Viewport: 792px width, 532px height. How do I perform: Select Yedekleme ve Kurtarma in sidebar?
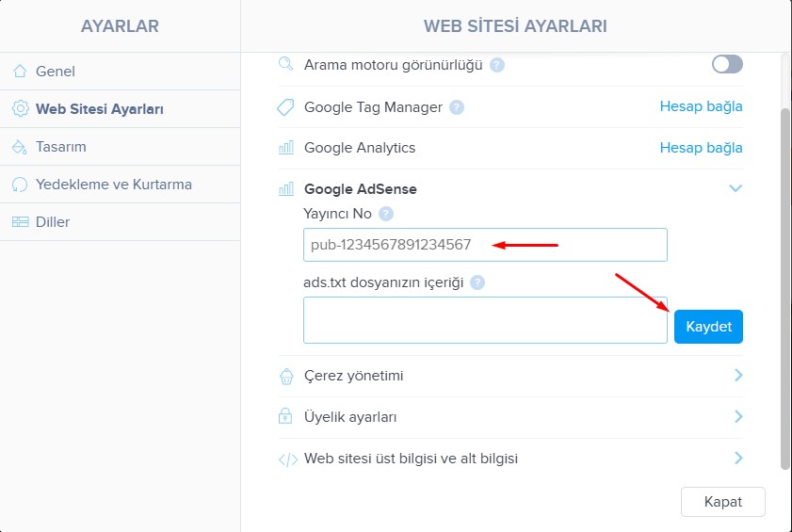click(x=113, y=185)
